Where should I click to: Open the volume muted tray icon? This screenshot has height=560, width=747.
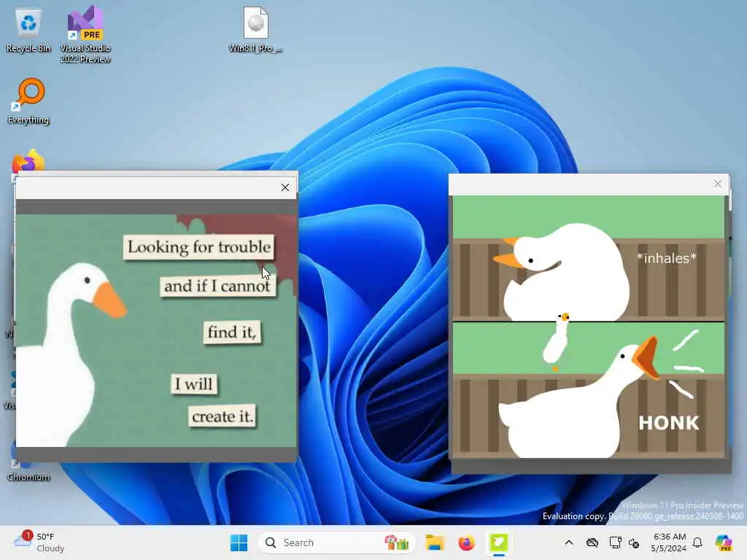tap(634, 542)
